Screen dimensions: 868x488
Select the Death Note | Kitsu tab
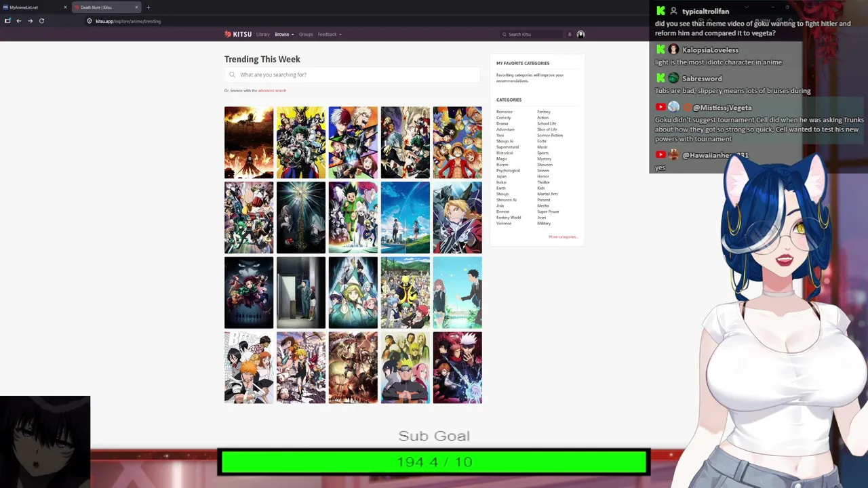pyautogui.click(x=105, y=7)
